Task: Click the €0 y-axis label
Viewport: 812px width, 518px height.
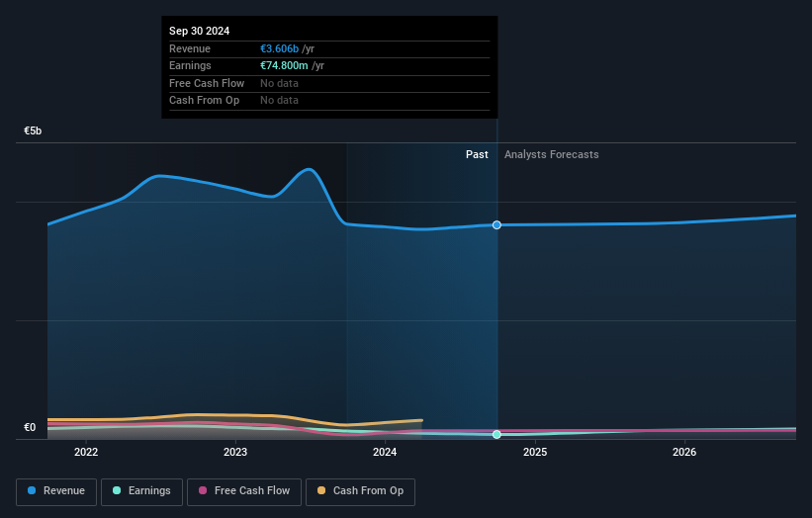Action: pos(30,427)
